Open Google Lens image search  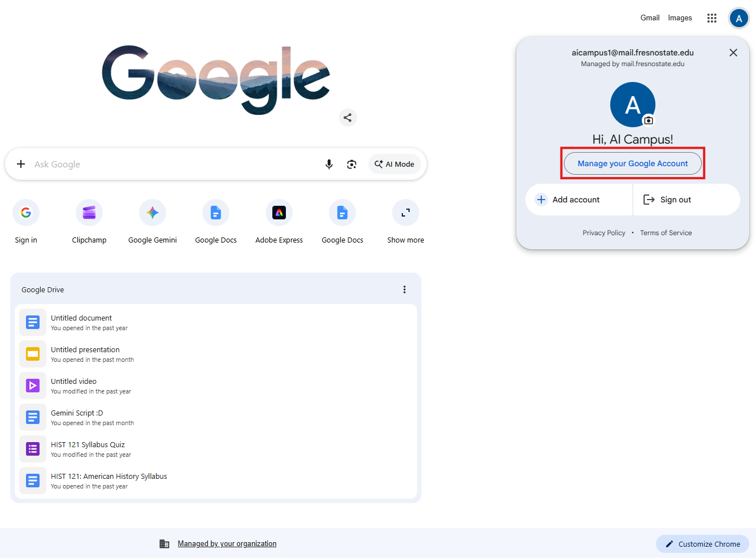(x=351, y=164)
